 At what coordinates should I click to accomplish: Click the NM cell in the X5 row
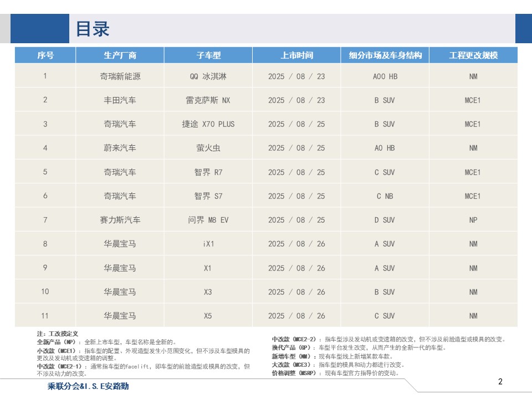coord(473,316)
